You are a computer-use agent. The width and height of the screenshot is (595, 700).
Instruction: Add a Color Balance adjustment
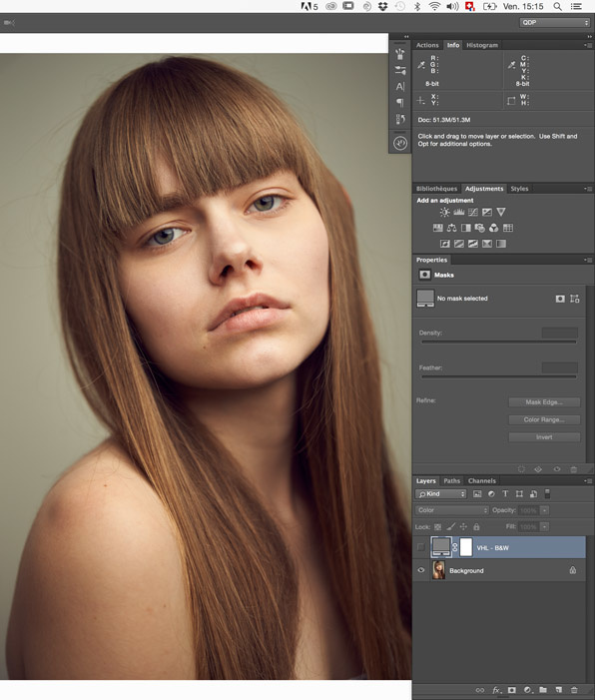tap(451, 228)
